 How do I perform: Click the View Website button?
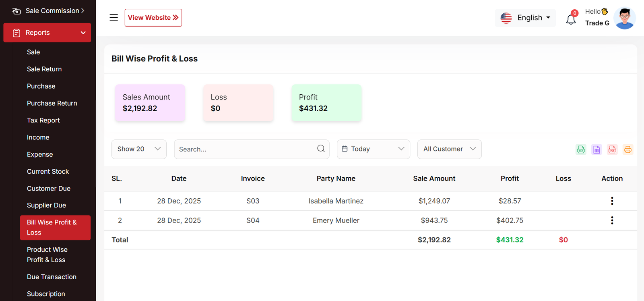(x=153, y=18)
